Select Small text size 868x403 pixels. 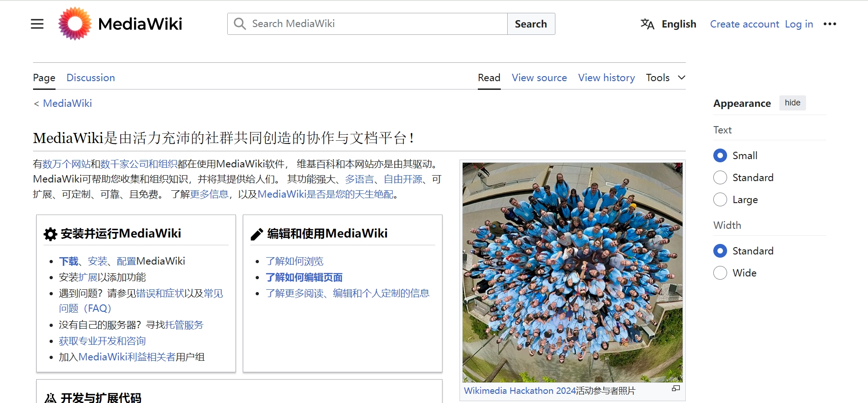[720, 155]
